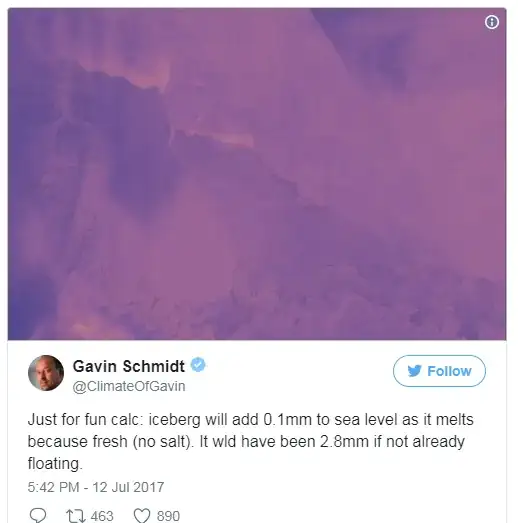Click the 463 retweet count

pyautogui.click(x=102, y=516)
